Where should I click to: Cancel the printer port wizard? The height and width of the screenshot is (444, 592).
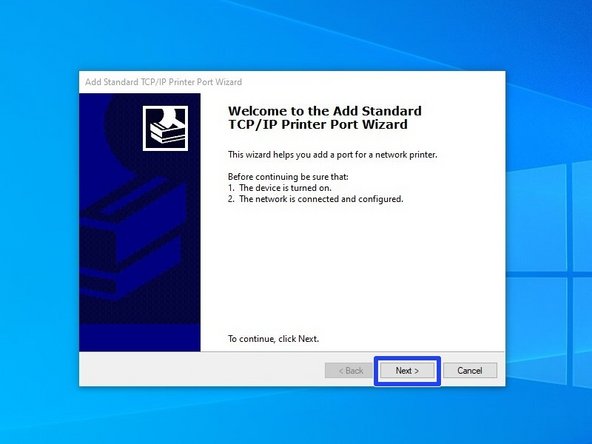point(470,371)
